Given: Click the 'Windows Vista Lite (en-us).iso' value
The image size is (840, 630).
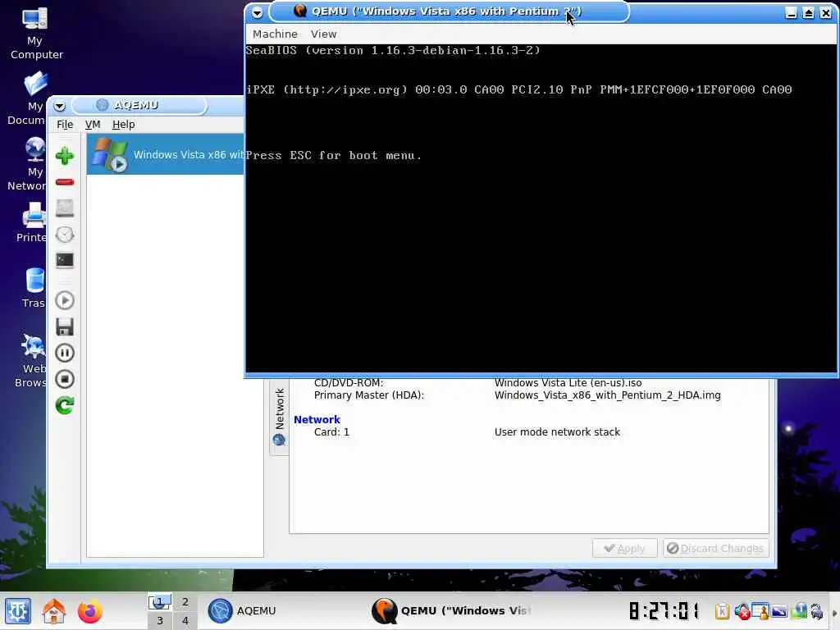Looking at the screenshot, I should click(568, 382).
